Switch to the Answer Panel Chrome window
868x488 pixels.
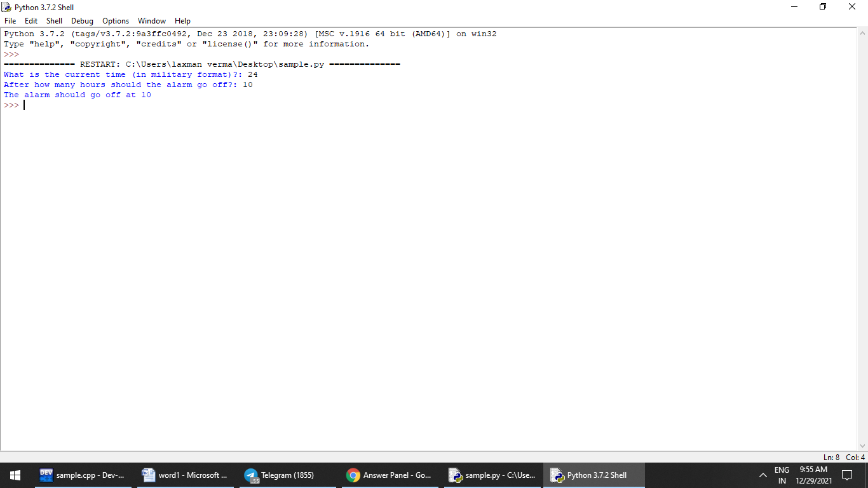tap(390, 475)
